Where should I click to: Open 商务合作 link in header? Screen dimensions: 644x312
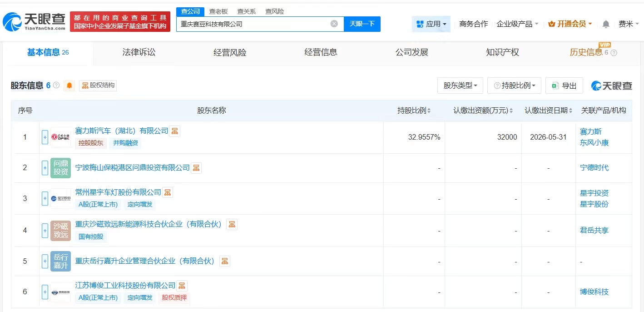(473, 24)
